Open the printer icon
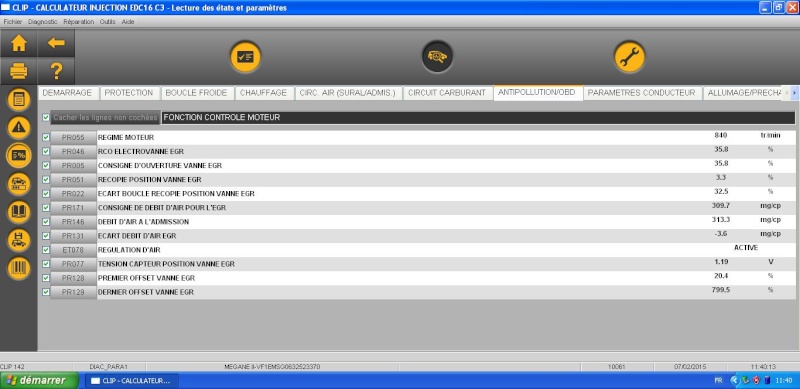The height and width of the screenshot is (389, 800). (x=19, y=70)
